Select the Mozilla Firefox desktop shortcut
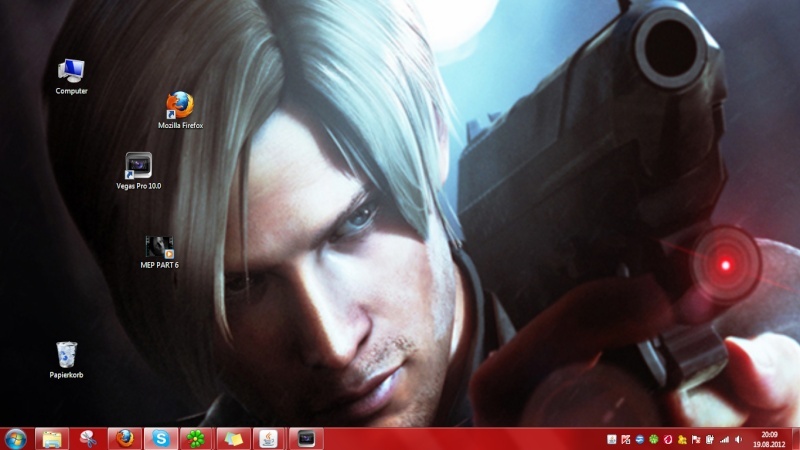This screenshot has height=450, width=800. tap(180, 111)
